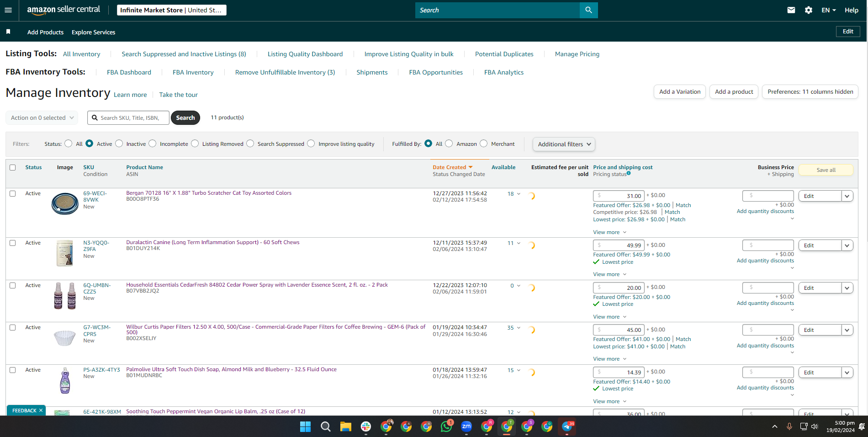The image size is (868, 437).
Task: Open Zoom from the taskbar
Action: tap(466, 426)
